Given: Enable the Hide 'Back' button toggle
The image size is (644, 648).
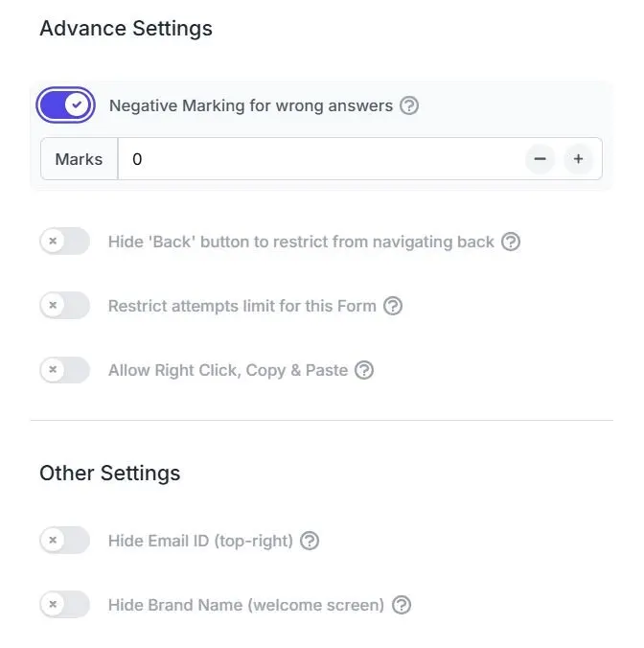Looking at the screenshot, I should tap(64, 242).
